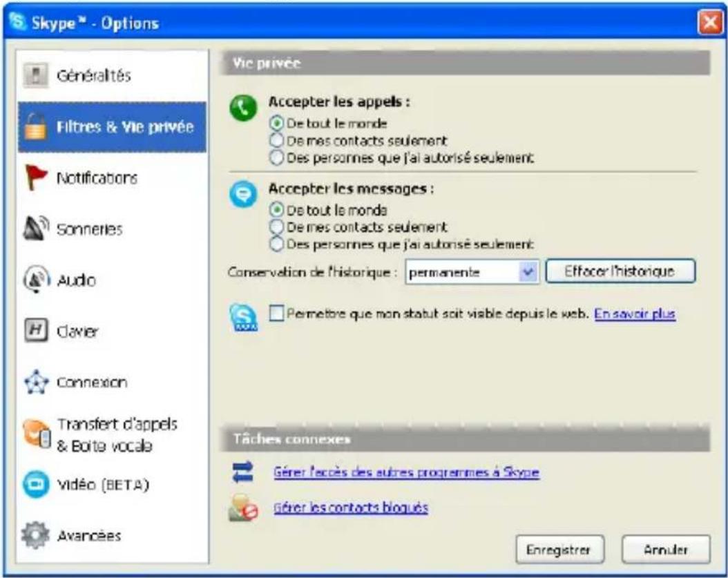
Task: Go to Sonneries settings
Action: [x=113, y=229]
